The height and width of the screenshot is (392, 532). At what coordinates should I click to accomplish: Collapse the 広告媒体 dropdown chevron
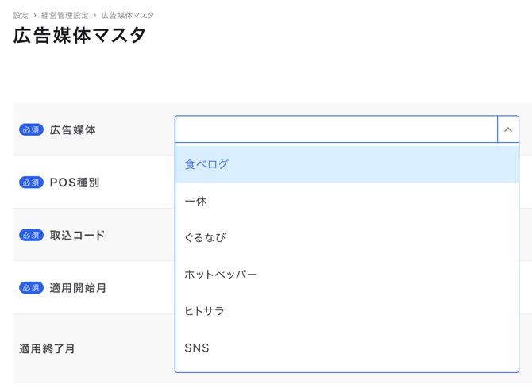[x=508, y=129]
